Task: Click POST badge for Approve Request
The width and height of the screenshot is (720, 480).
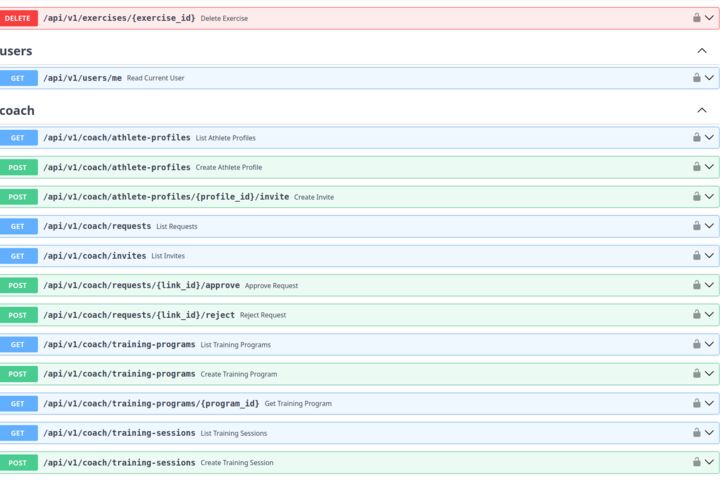Action: (x=18, y=285)
